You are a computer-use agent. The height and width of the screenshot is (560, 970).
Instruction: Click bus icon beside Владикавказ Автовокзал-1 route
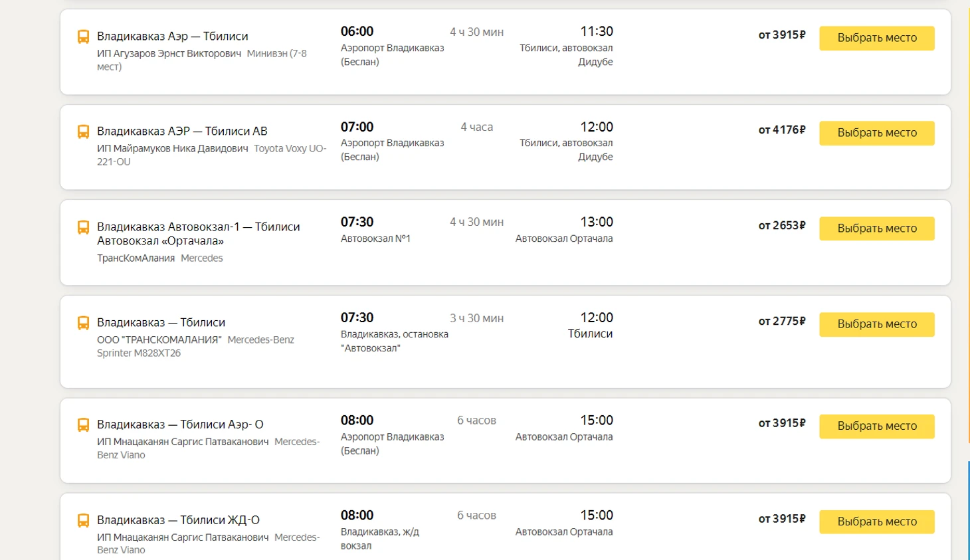(83, 227)
